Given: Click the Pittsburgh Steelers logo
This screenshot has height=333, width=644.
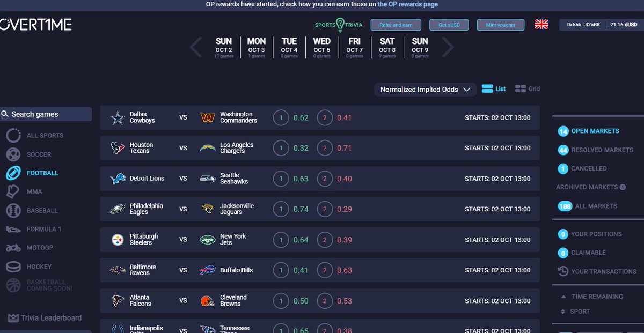Looking at the screenshot, I should [118, 240].
